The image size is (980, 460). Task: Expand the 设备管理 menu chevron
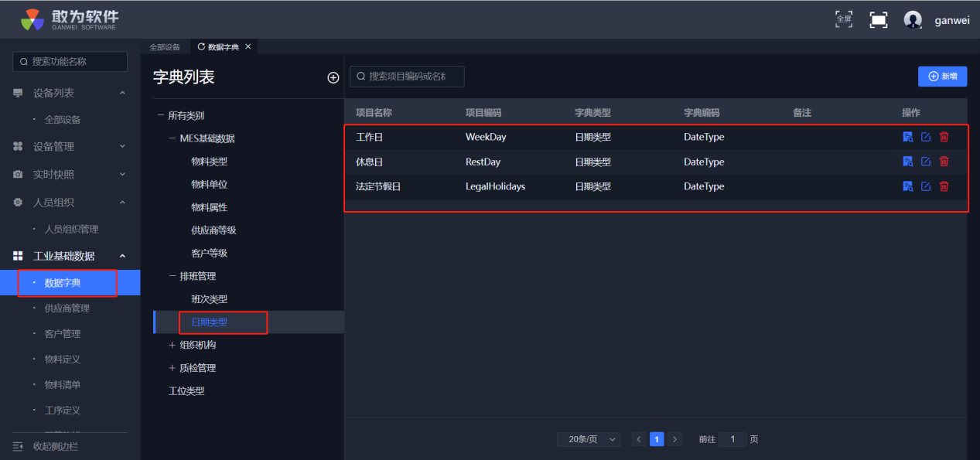tap(122, 146)
